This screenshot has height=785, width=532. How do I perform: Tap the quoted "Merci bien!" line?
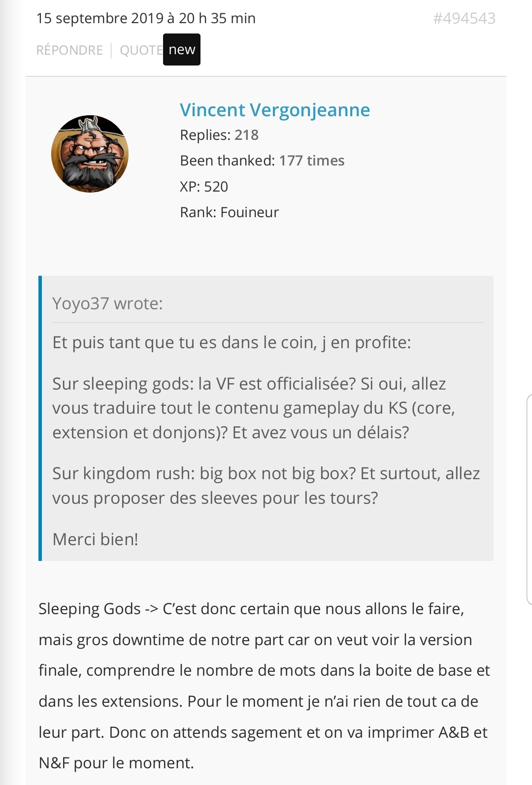(x=95, y=539)
